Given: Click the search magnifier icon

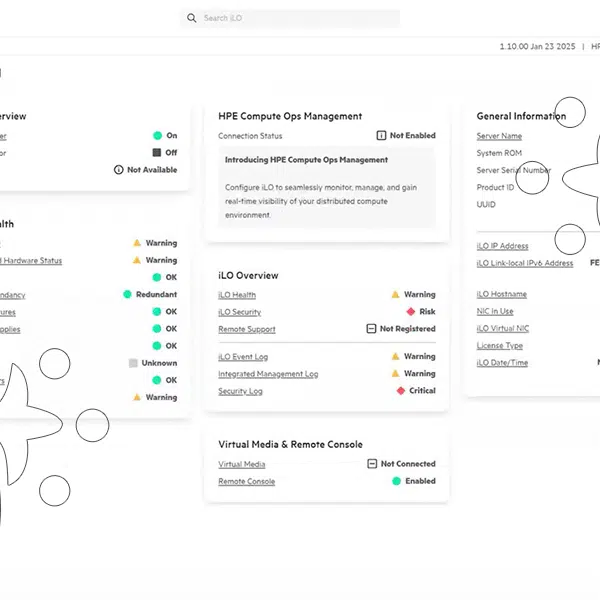Looking at the screenshot, I should click(x=192, y=18).
